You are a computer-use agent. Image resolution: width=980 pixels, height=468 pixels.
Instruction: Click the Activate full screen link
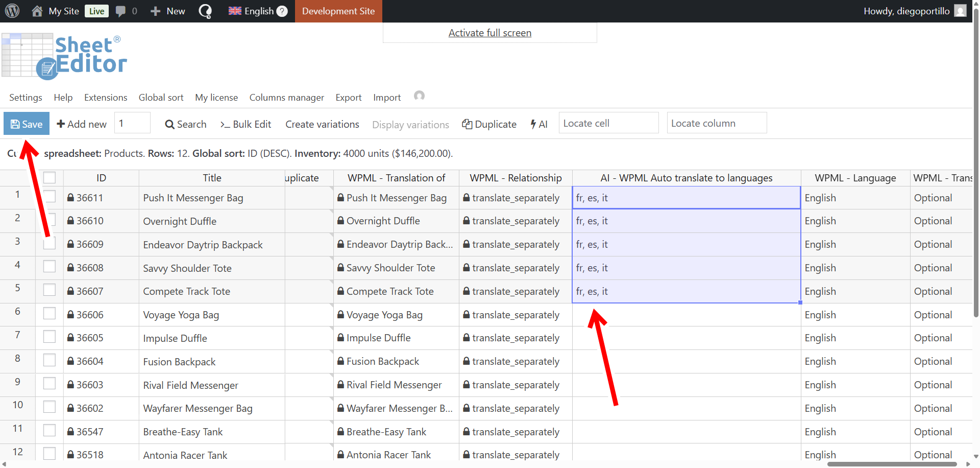click(489, 33)
